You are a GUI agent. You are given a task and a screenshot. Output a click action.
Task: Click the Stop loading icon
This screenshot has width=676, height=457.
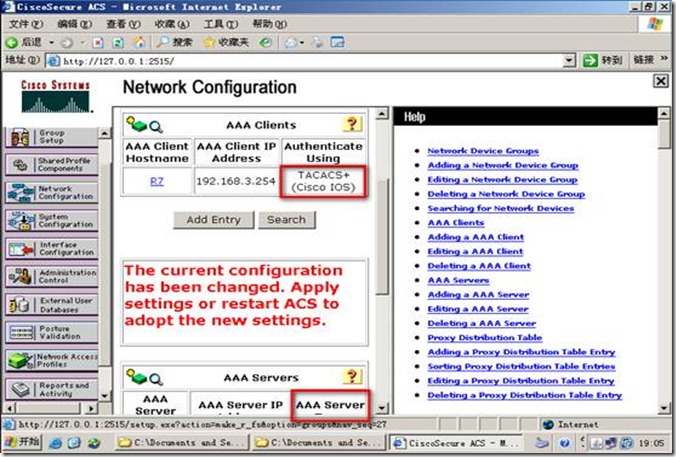[98, 42]
